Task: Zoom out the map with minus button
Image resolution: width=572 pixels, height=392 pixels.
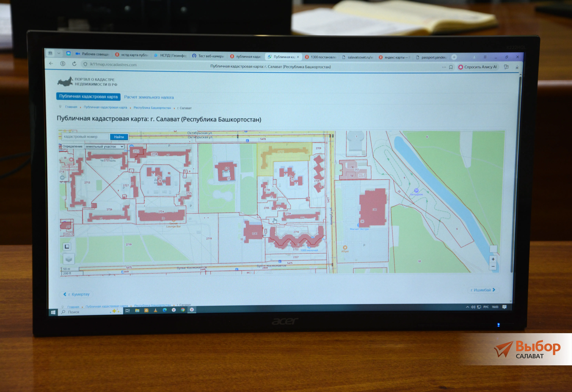Action: tap(493, 266)
